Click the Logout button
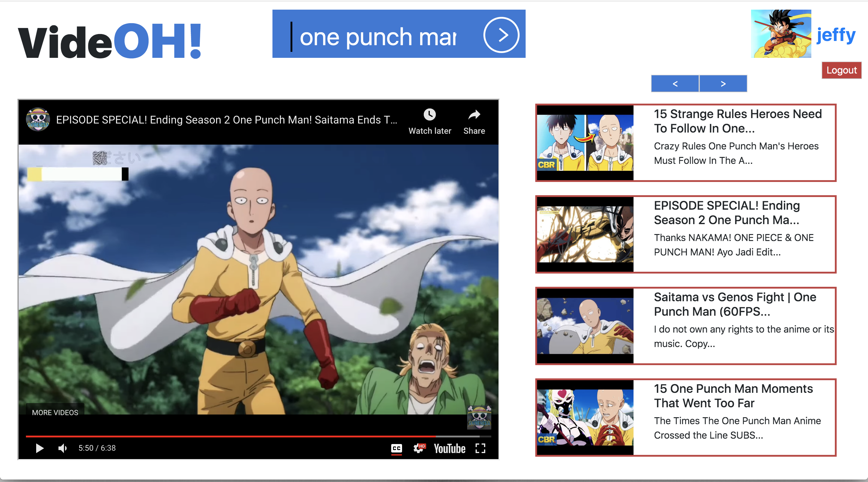This screenshot has width=868, height=482. 841,70
